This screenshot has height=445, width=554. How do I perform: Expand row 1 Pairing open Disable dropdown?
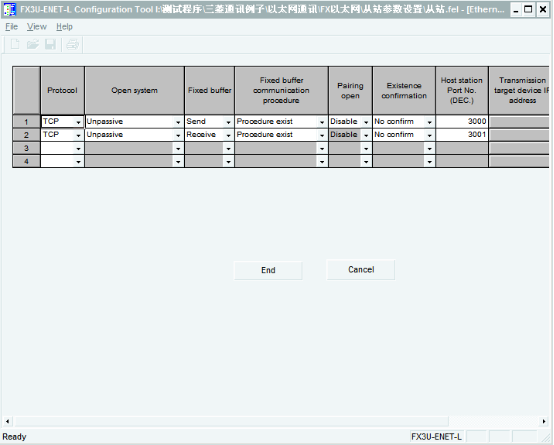pyautogui.click(x=366, y=122)
